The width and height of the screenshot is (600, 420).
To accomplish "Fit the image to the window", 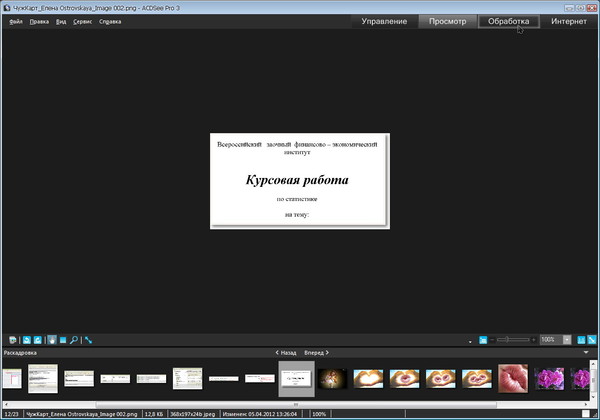I will click(x=592, y=340).
